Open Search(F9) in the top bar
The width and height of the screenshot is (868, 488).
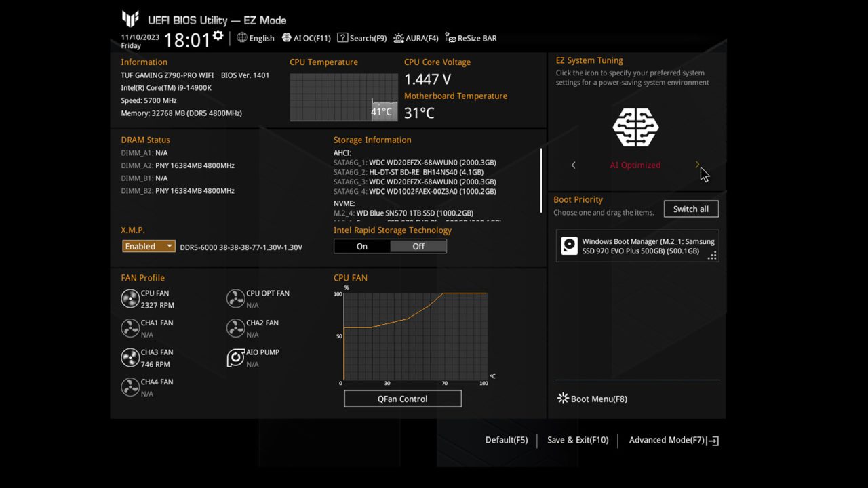[x=362, y=38]
